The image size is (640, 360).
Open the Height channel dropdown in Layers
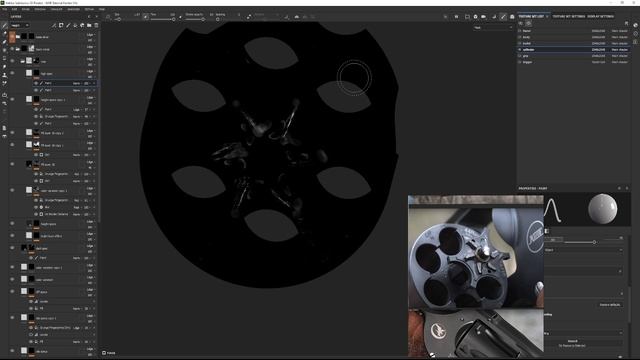pos(20,25)
